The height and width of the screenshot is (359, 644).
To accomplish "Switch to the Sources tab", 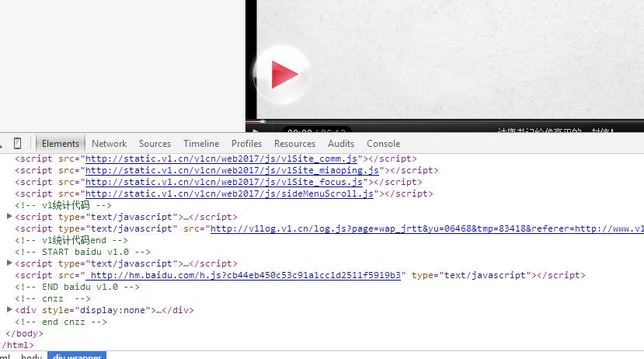I will [x=155, y=143].
